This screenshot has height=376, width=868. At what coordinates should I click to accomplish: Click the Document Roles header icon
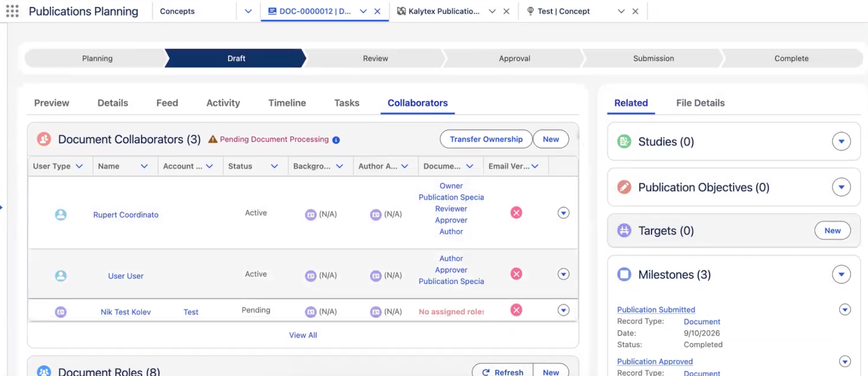click(44, 371)
